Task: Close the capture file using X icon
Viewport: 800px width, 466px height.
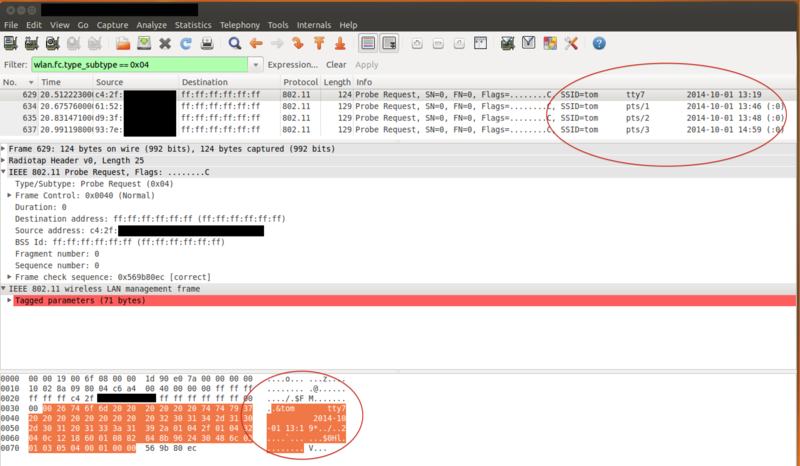Action: click(165, 44)
